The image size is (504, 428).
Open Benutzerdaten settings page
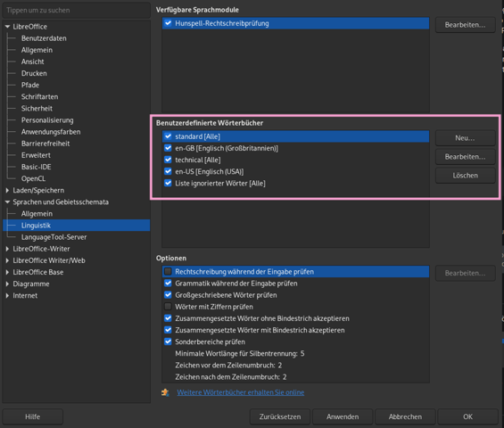44,38
